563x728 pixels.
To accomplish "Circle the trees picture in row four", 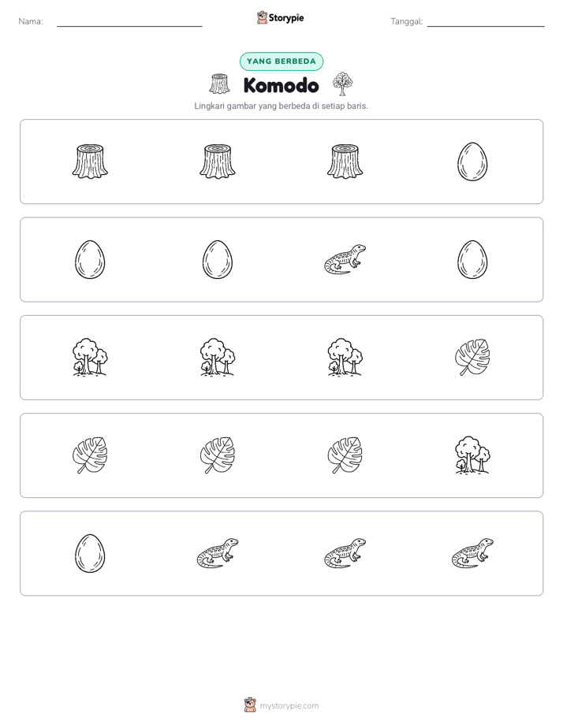I will pyautogui.click(x=472, y=455).
